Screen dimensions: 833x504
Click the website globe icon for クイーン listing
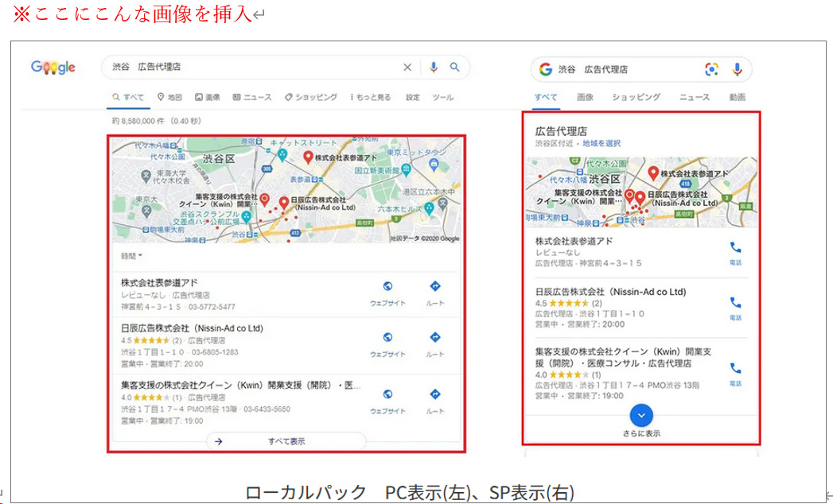pyautogui.click(x=387, y=394)
